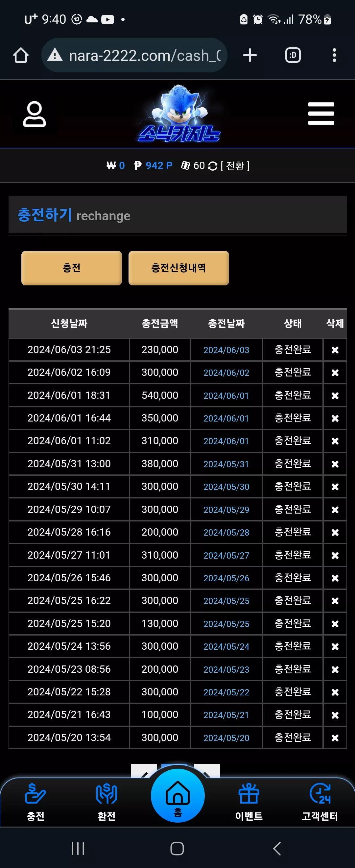Open the browser tab switcher
Screen dimensions: 355x868
293,55
